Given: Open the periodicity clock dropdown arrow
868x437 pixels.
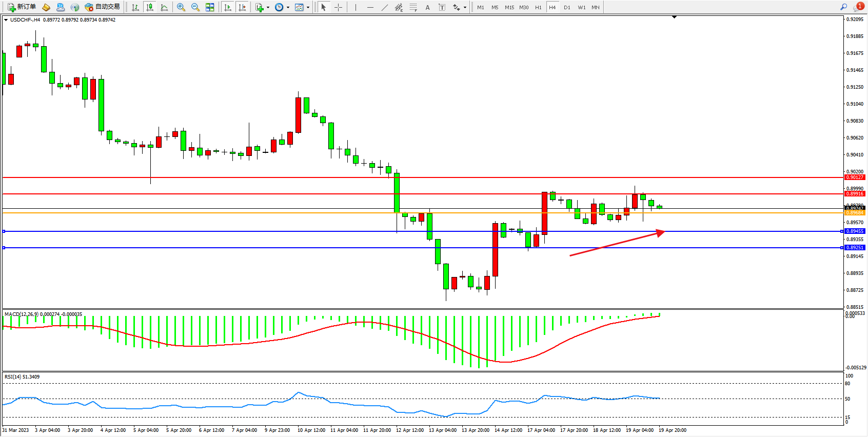Looking at the screenshot, I should 288,8.
